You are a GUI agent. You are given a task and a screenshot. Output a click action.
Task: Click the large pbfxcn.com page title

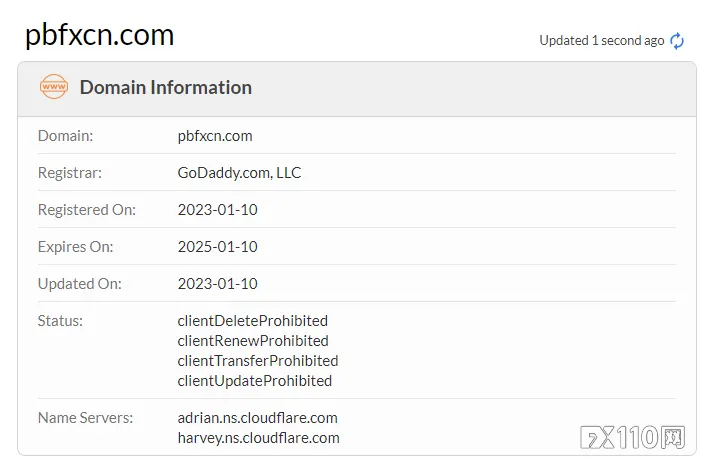pyautogui.click(x=99, y=36)
